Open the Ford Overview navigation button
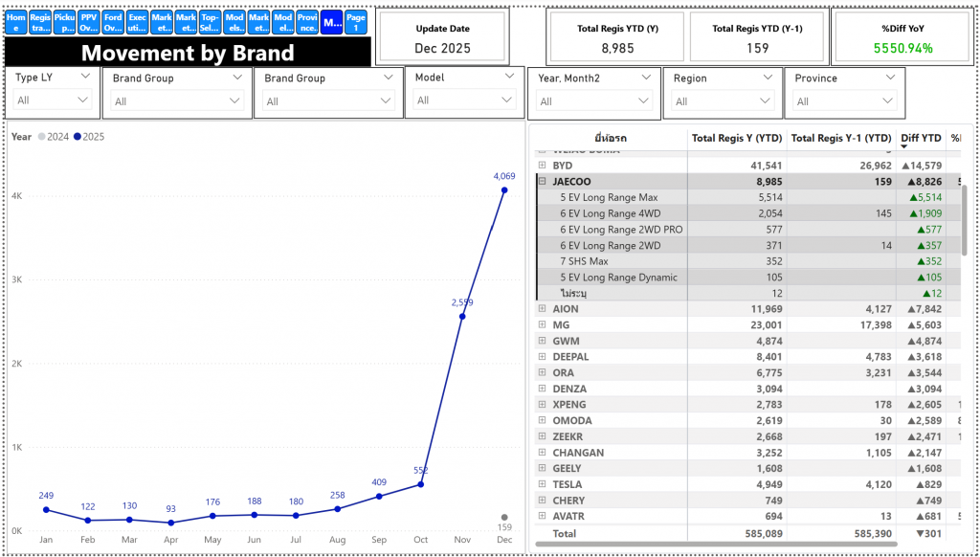 (113, 23)
